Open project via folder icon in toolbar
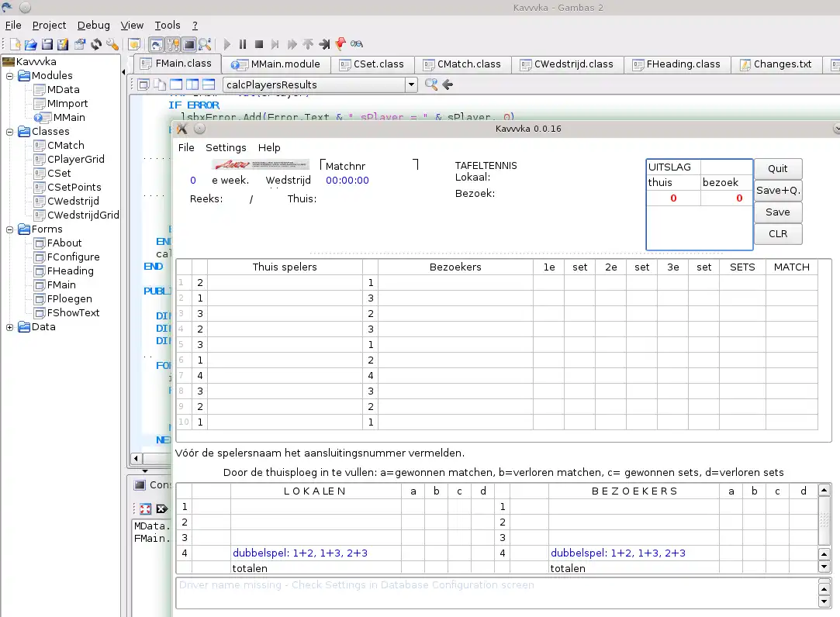Image resolution: width=840 pixels, height=617 pixels. tap(30, 45)
